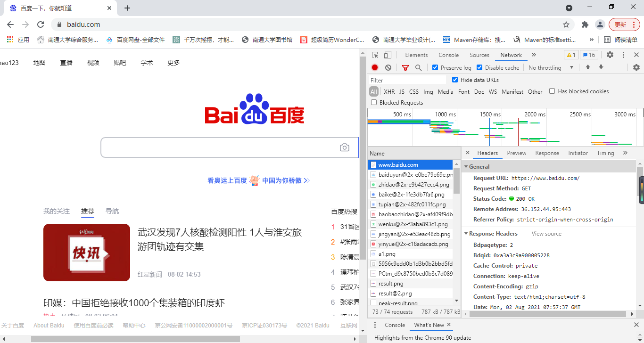Uncheck Hide data URLs
644x343 pixels.
point(455,80)
